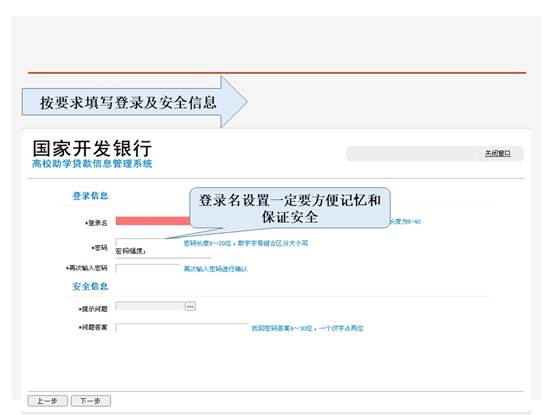Click the 再次输入密码 input field

tap(148, 268)
